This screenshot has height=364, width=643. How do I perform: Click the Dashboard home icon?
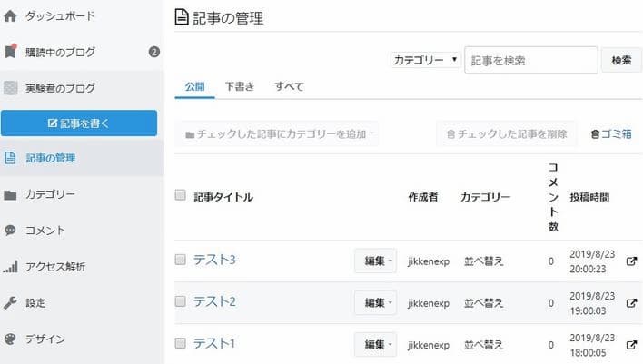(10, 16)
